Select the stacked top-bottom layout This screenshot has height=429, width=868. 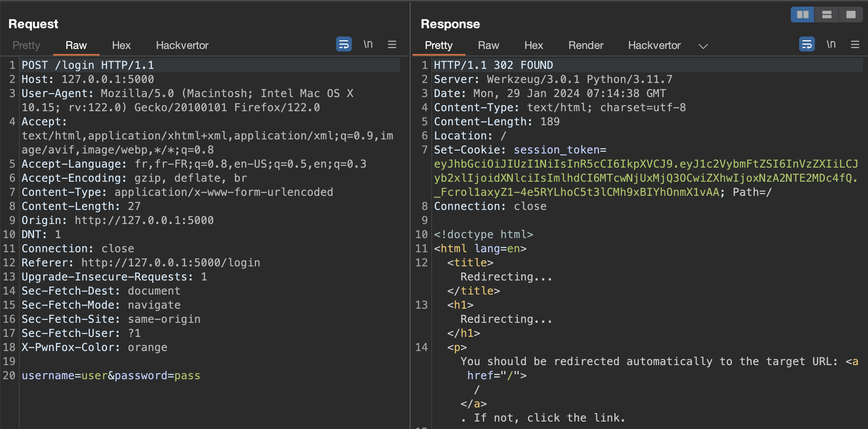(827, 14)
